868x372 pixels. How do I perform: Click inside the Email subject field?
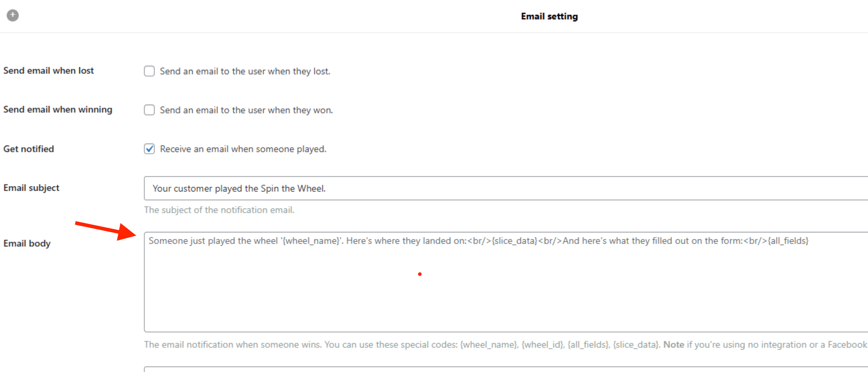click(x=506, y=188)
